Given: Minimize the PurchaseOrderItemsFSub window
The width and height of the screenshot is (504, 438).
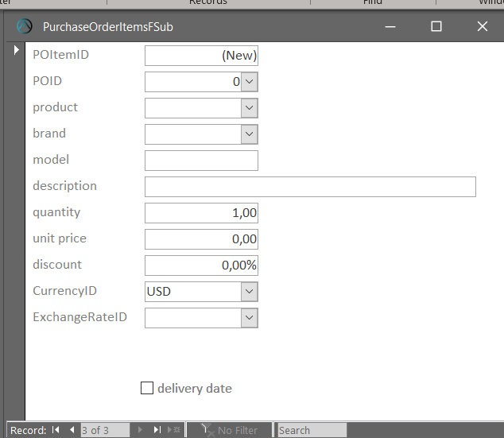Looking at the screenshot, I should [x=390, y=27].
